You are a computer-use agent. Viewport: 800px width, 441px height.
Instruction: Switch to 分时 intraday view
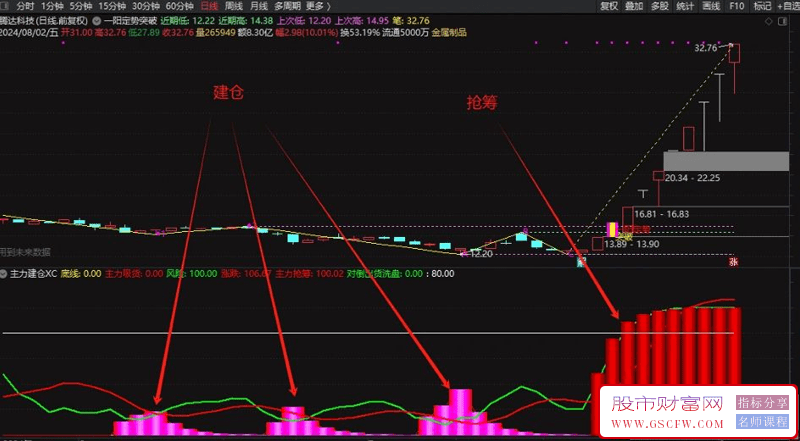tap(25, 6)
